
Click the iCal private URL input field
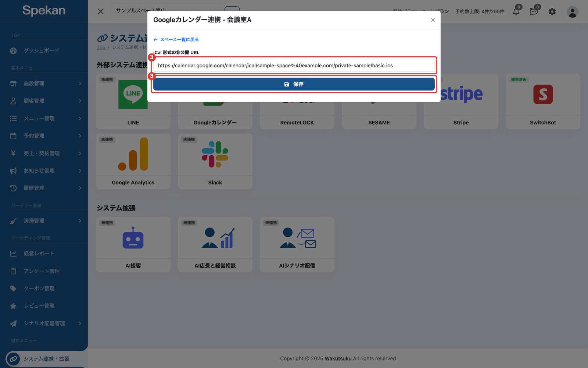294,66
